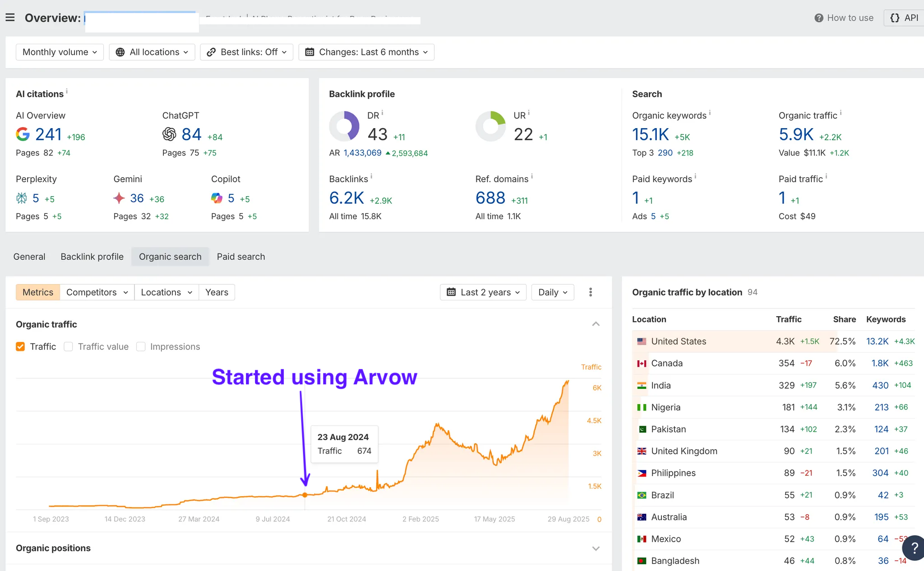Viewport: 924px width, 571px height.
Task: Click the Backlinks 6.2K value link
Action: point(346,198)
